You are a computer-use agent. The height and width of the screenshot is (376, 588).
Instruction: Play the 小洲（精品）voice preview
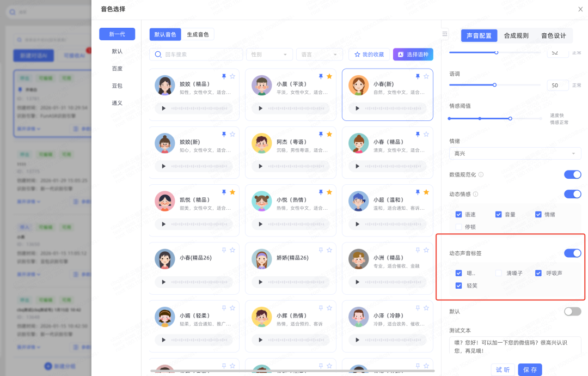358,282
